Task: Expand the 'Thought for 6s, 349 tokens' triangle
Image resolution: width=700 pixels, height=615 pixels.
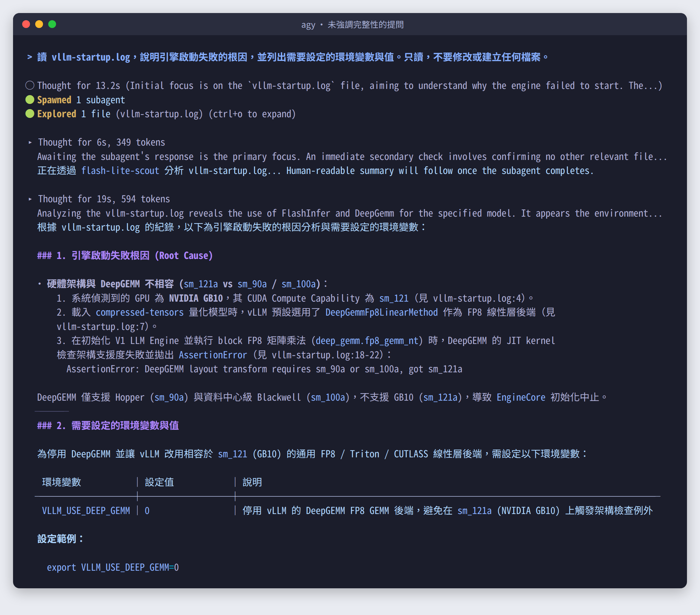Action: point(30,142)
